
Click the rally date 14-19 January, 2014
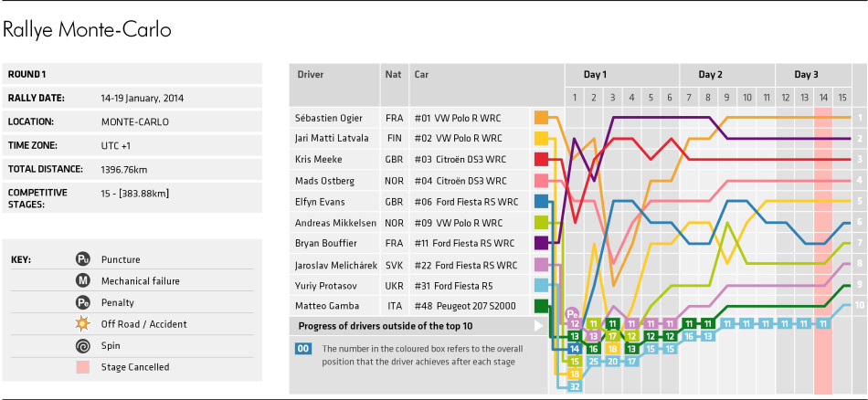(143, 99)
